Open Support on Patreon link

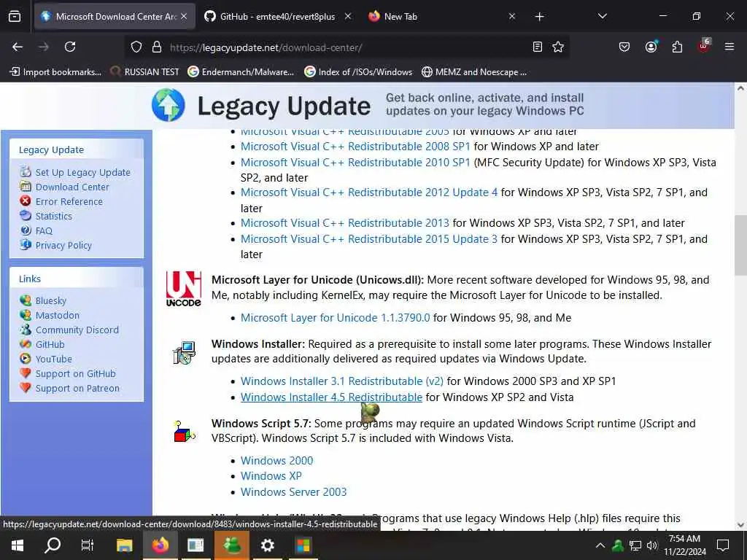tap(77, 389)
